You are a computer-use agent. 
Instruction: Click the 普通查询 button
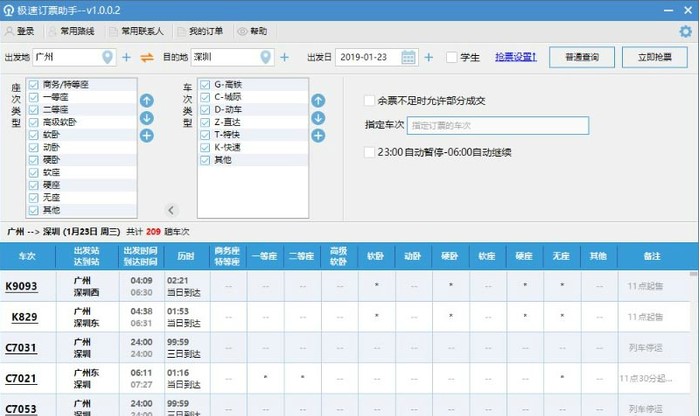coord(581,58)
